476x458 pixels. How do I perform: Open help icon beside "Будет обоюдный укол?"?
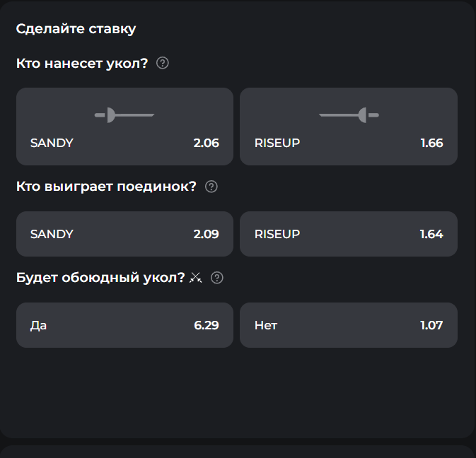click(x=217, y=278)
